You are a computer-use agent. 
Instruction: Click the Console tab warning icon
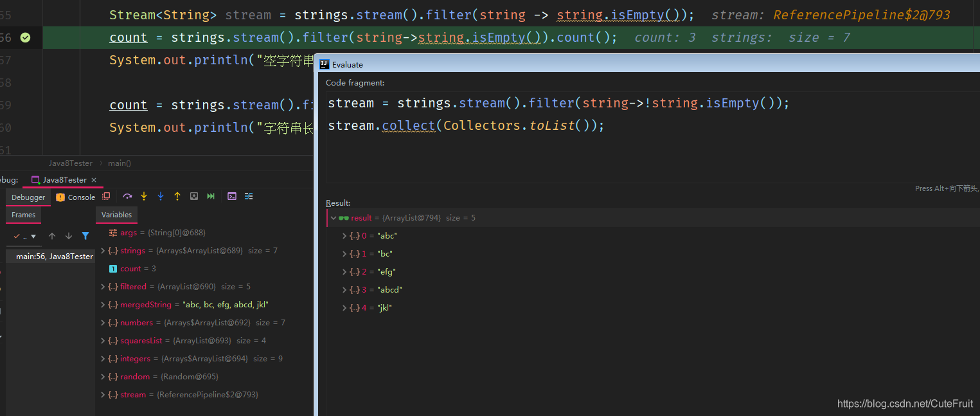pyautogui.click(x=60, y=197)
